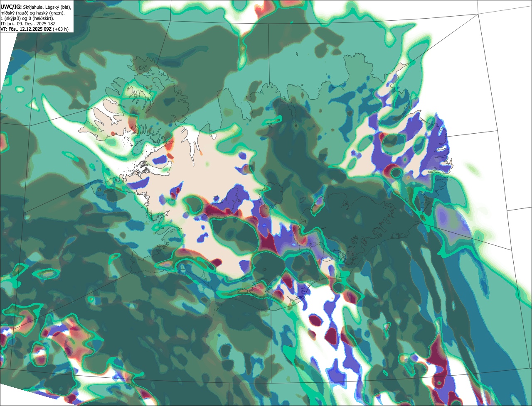
Task: Click the '(+63 h)' forecast offset text
Action: click(x=61, y=29)
